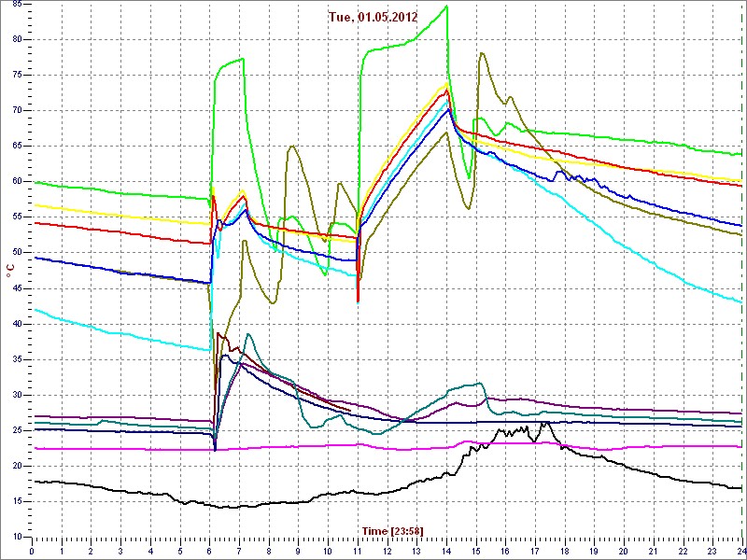This screenshot has height=560, width=747.
Task: Click the olive curve's highest peak
Action: (x=482, y=53)
